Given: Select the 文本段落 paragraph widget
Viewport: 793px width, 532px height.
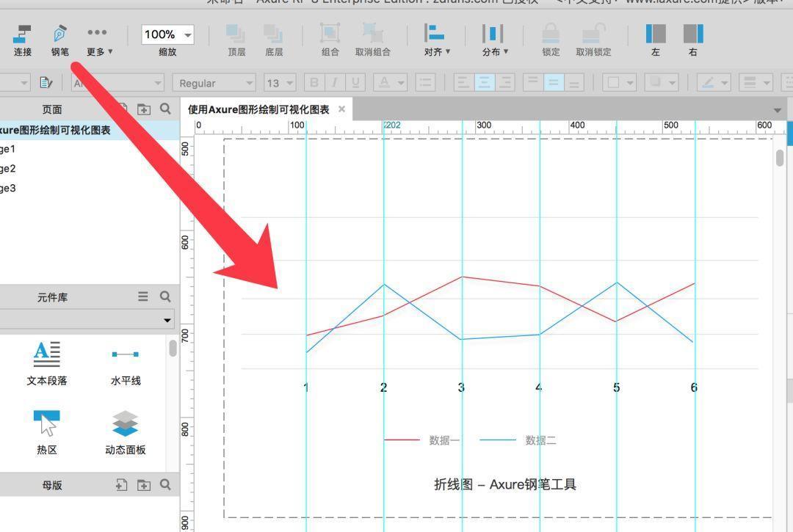Looking at the screenshot, I should [46, 364].
